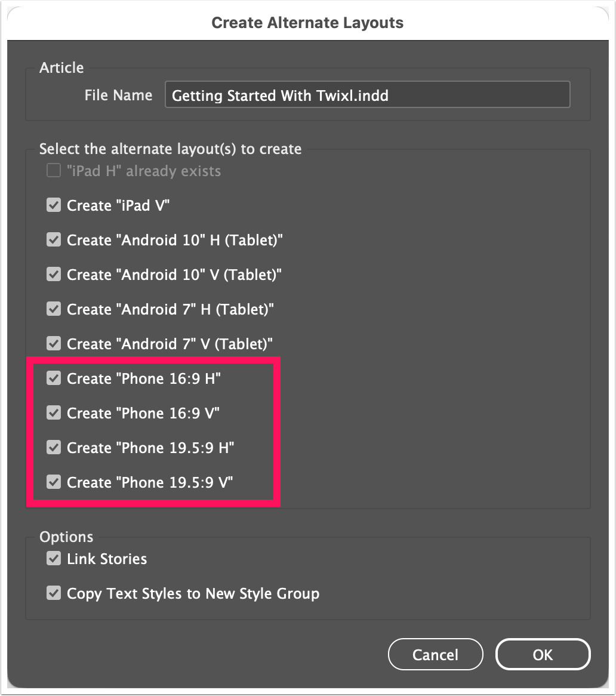
Task: Click into the File Name text field
Action: (368, 94)
